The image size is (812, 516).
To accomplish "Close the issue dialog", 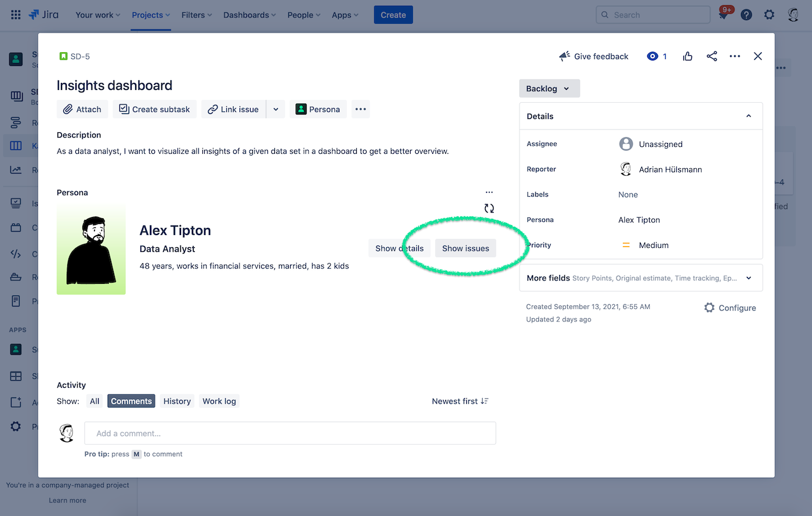I will tap(758, 56).
